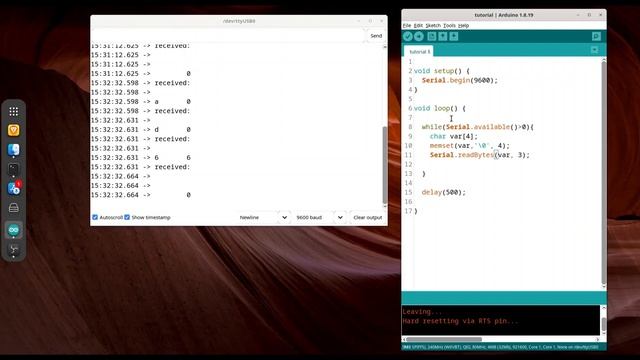Click the serial monitor message input field
Viewport: 640px width, 360px height.
228,36
